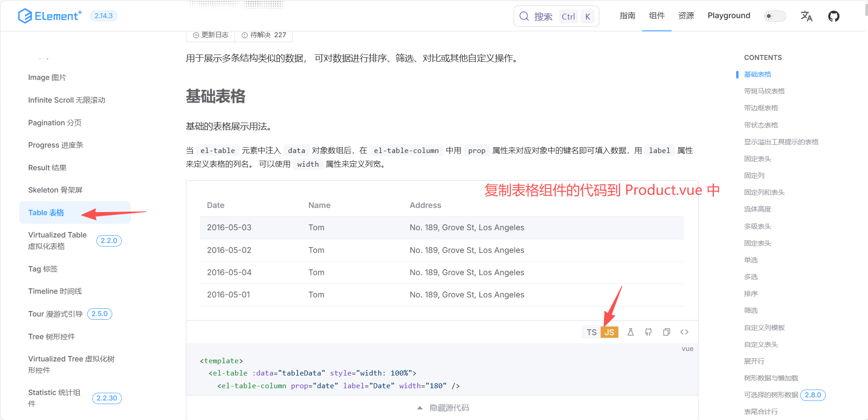Select Result 结果 in sidebar

(47, 168)
